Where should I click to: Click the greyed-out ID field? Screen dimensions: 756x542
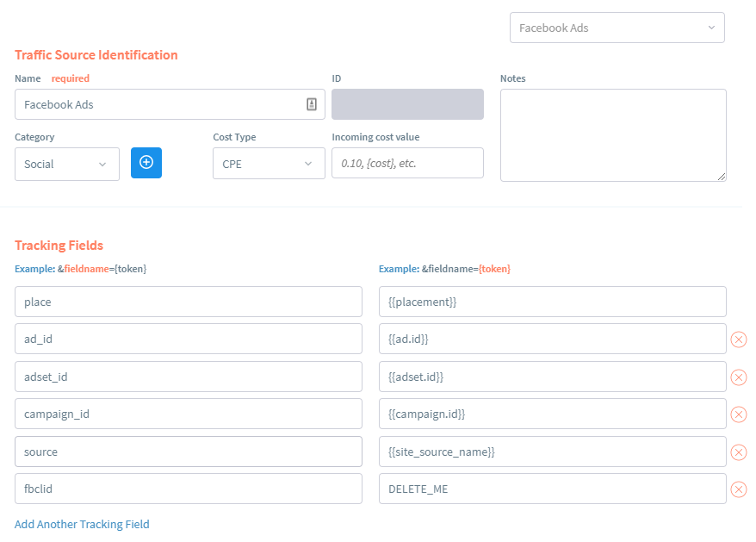click(x=407, y=104)
